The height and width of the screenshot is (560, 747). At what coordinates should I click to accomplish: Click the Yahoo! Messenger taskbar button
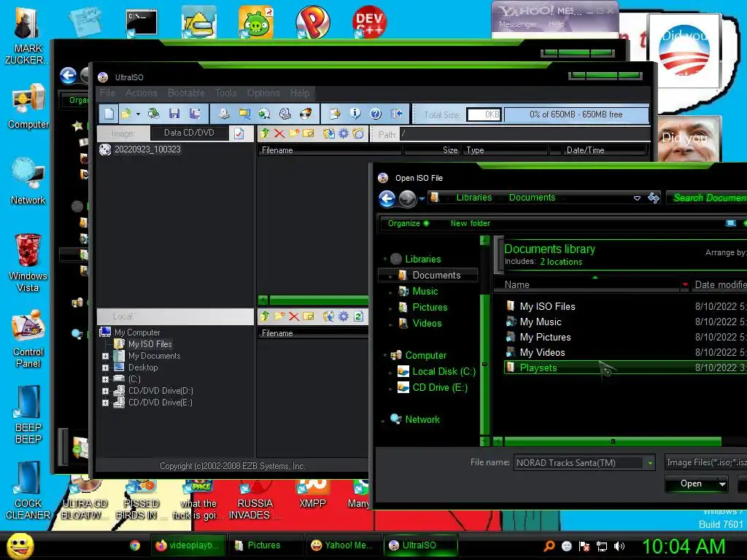point(341,545)
